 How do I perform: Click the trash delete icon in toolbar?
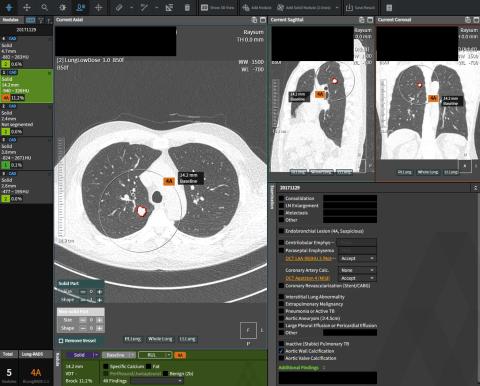tap(187, 7)
